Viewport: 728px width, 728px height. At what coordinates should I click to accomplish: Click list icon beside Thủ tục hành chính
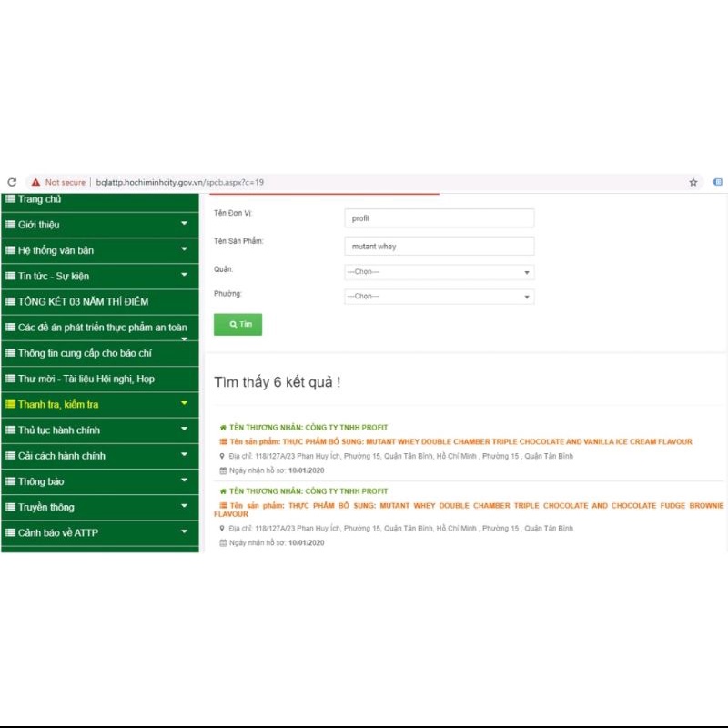coord(10,430)
